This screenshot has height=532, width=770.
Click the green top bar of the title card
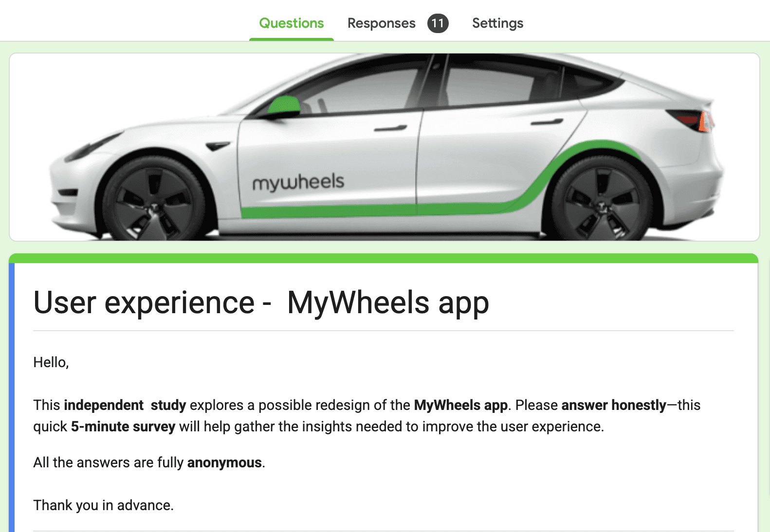click(384, 258)
